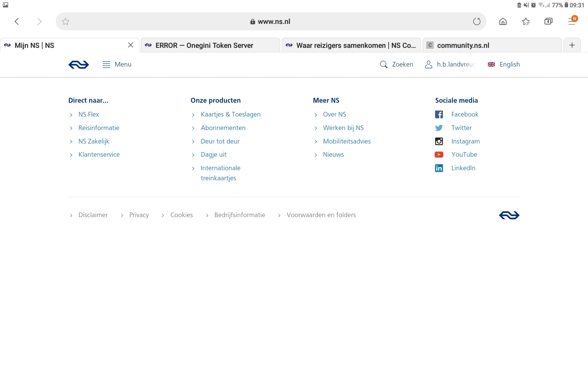
Task: Switch to ERROR Onegini Token Server tab
Action: click(210, 45)
